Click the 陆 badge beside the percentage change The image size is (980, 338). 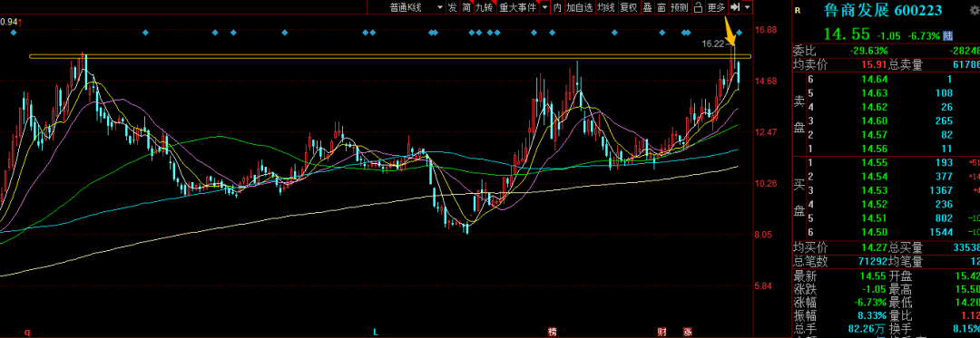pos(947,35)
